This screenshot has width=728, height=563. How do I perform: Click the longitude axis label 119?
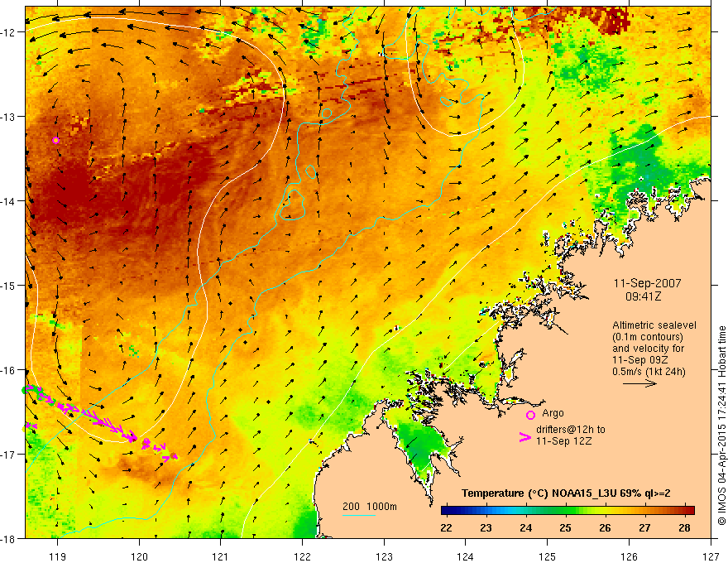point(57,556)
